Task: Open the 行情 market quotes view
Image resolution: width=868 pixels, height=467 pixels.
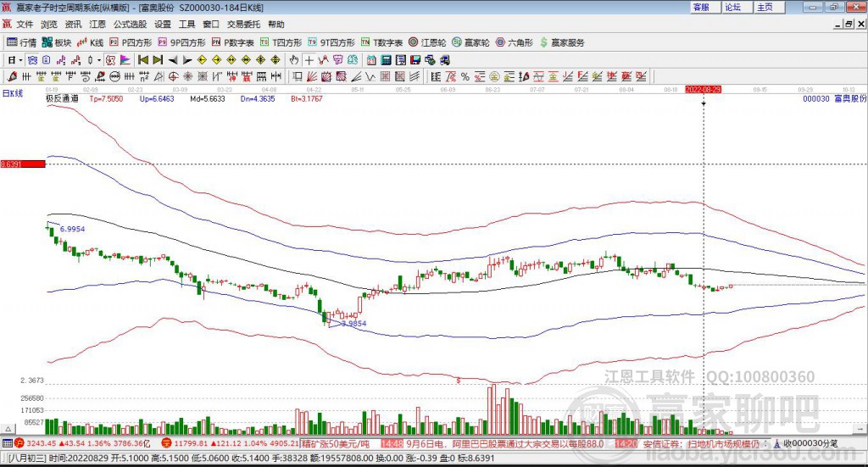Action: [x=21, y=42]
